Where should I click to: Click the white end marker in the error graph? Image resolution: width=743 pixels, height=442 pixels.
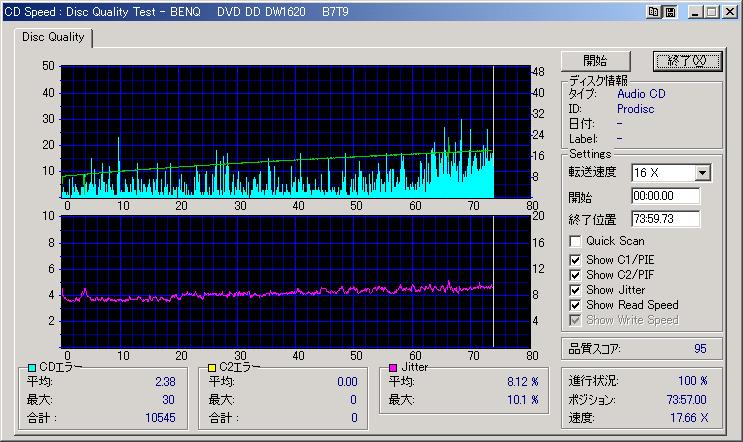click(494, 132)
